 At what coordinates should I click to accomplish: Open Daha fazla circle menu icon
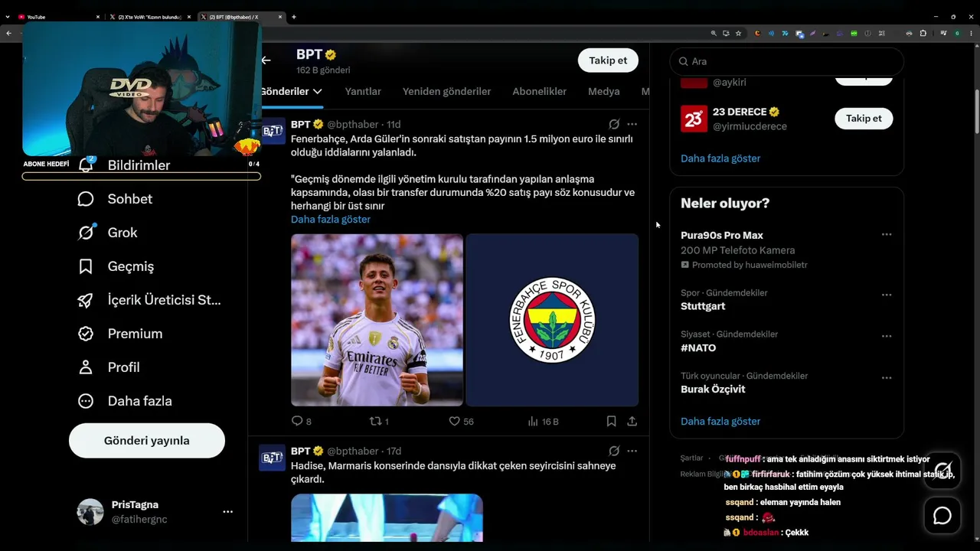[x=86, y=401]
